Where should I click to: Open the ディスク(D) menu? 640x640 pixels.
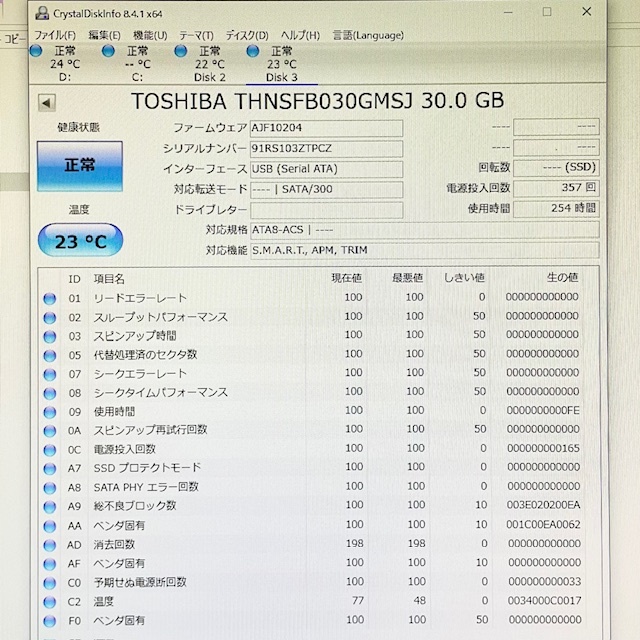coord(247,36)
